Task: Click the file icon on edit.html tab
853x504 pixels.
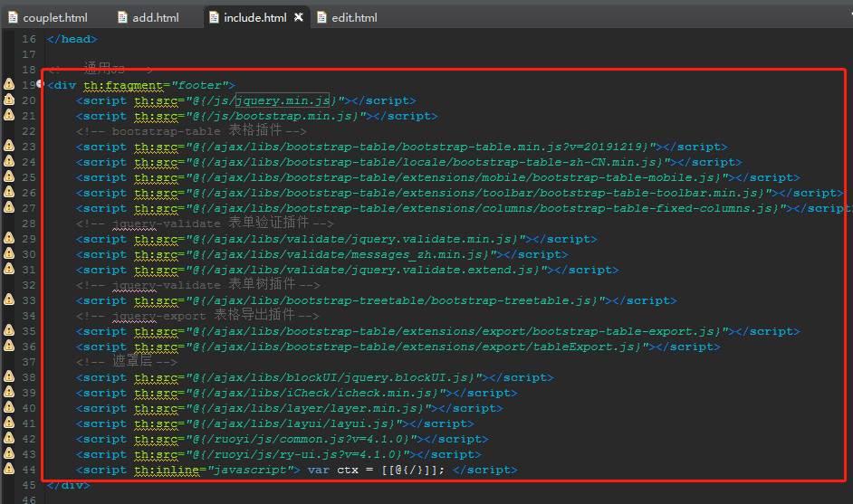Action: [322, 18]
